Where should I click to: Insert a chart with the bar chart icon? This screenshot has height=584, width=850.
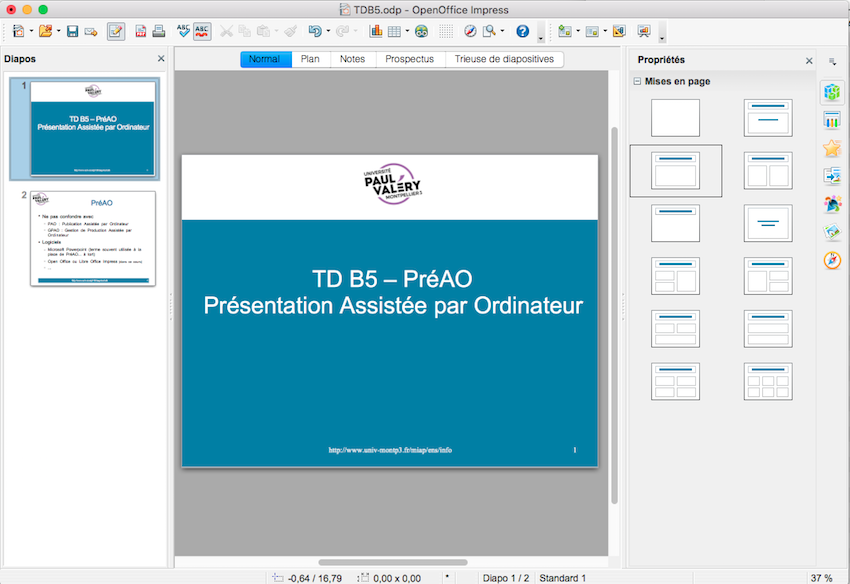(x=376, y=31)
